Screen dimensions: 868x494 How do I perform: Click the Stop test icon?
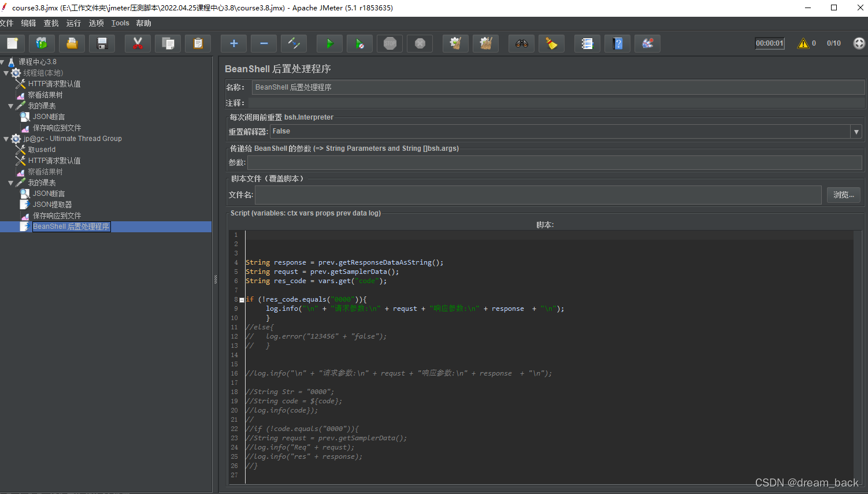coord(390,43)
